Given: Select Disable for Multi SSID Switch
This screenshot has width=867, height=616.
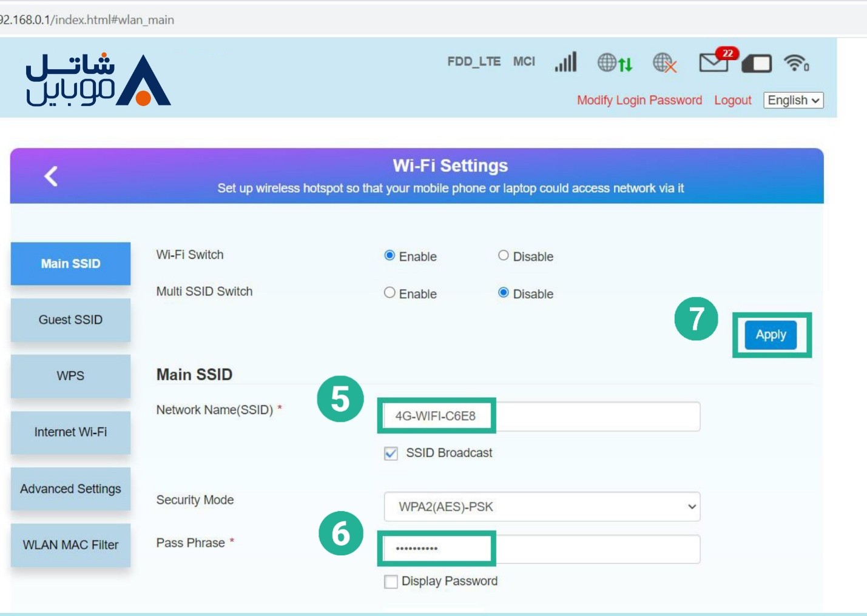Looking at the screenshot, I should pos(504,292).
